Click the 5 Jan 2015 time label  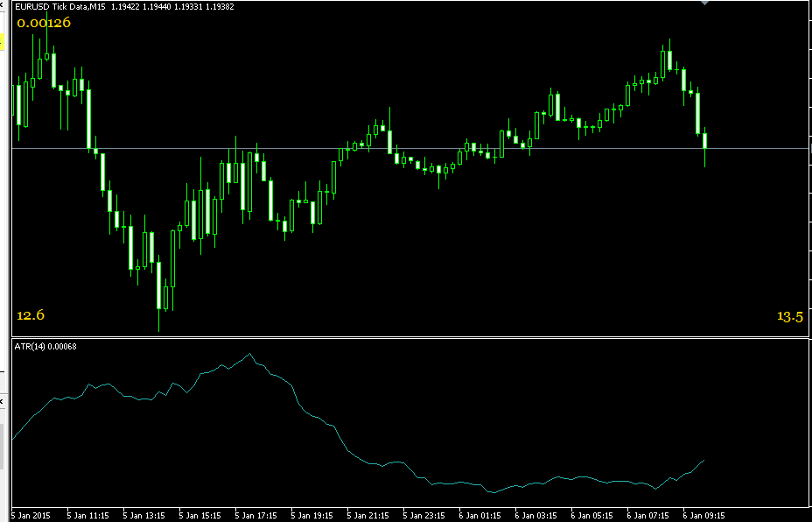31,516
